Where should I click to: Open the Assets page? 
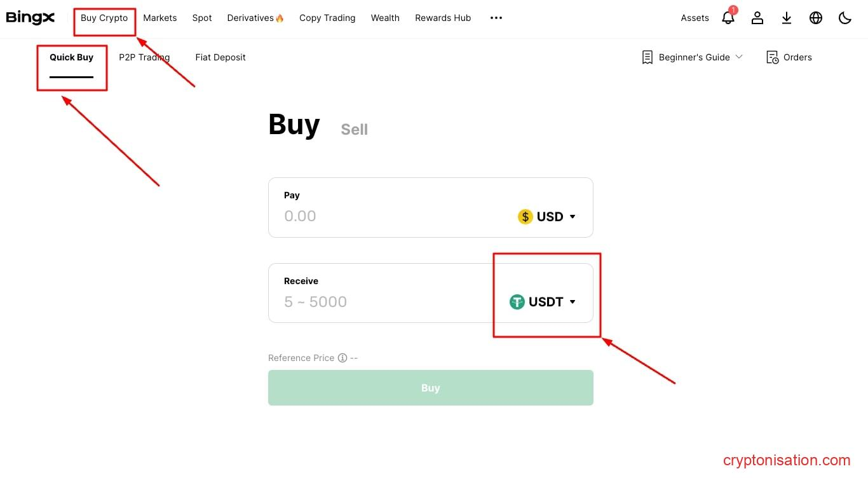[695, 18]
